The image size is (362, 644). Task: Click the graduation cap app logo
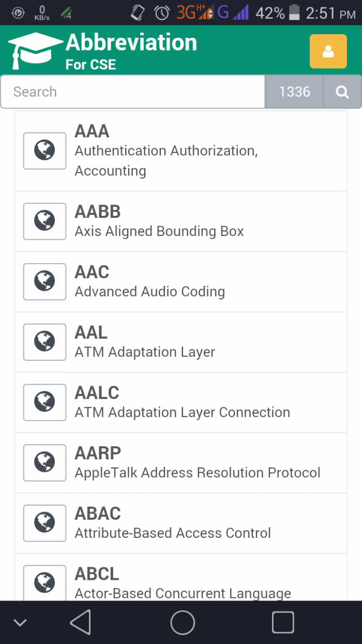coord(34,50)
